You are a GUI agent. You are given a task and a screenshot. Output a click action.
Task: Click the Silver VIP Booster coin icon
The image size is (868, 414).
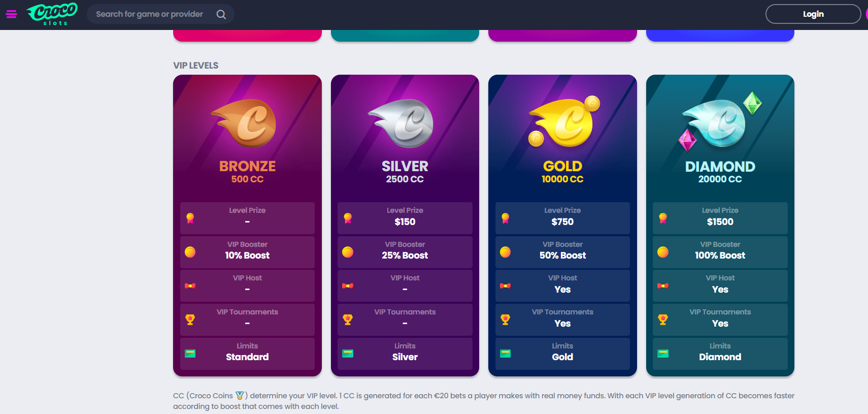pyautogui.click(x=348, y=252)
